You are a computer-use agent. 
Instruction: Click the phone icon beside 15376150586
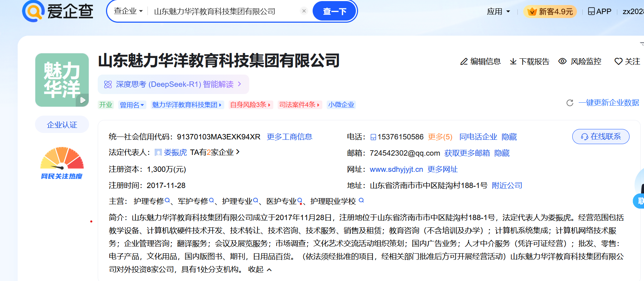point(373,137)
